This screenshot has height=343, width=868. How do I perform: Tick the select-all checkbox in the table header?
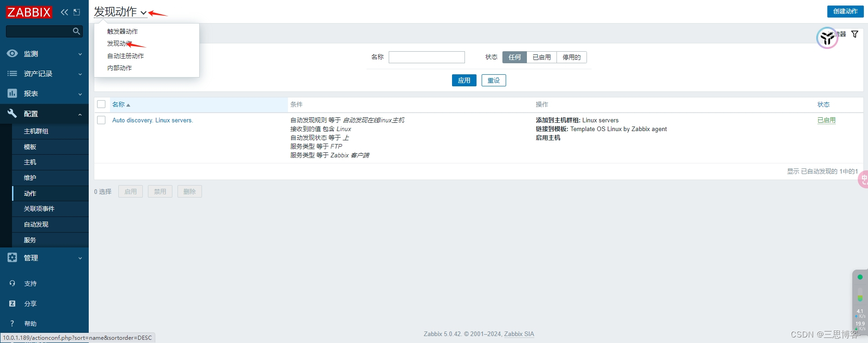tap(101, 104)
